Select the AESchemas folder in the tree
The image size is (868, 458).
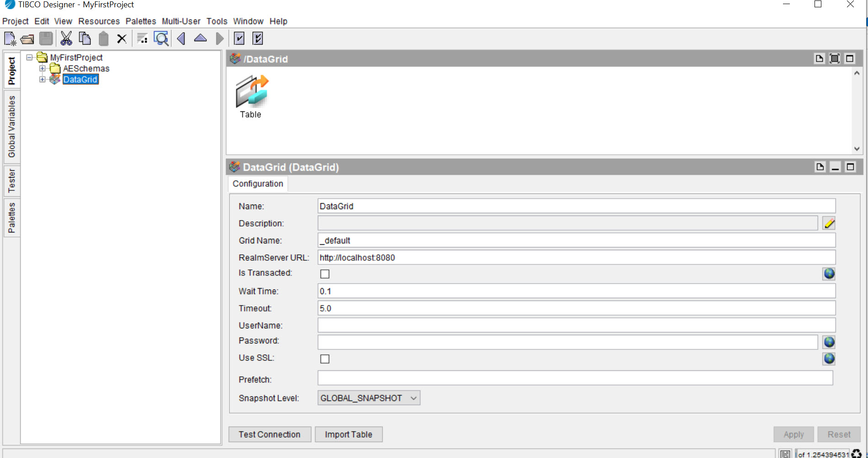point(86,68)
